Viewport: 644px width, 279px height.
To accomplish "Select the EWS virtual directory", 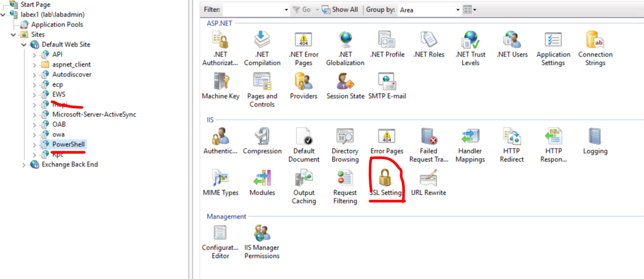I will 59,94.
